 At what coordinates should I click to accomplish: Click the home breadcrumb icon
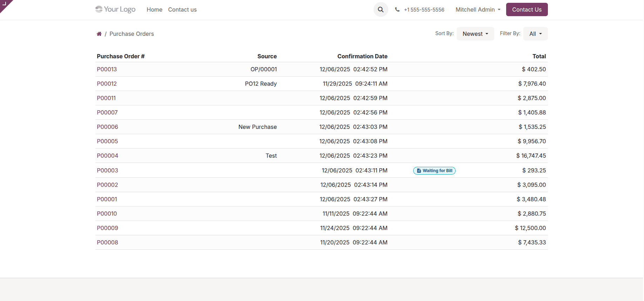(x=99, y=34)
